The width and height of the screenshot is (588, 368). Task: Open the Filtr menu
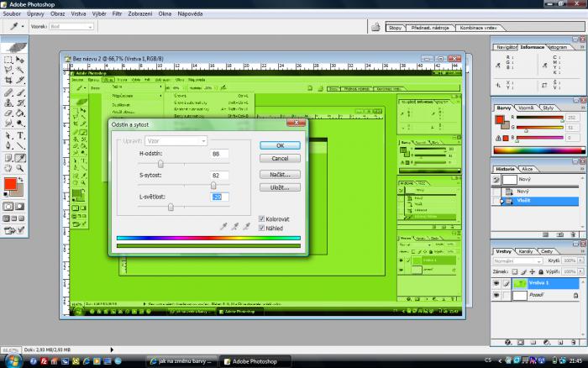tap(117, 15)
